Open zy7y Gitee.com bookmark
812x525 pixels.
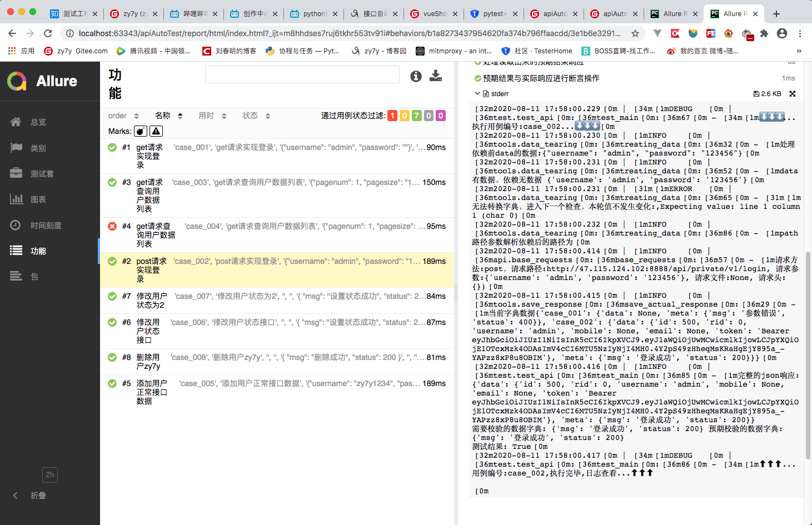point(76,51)
